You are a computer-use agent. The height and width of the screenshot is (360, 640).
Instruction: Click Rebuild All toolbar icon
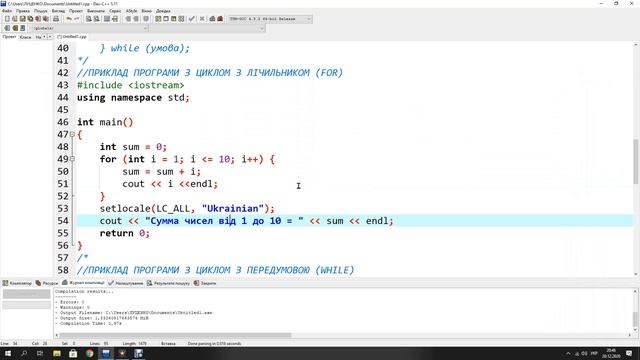pyautogui.click(x=181, y=19)
